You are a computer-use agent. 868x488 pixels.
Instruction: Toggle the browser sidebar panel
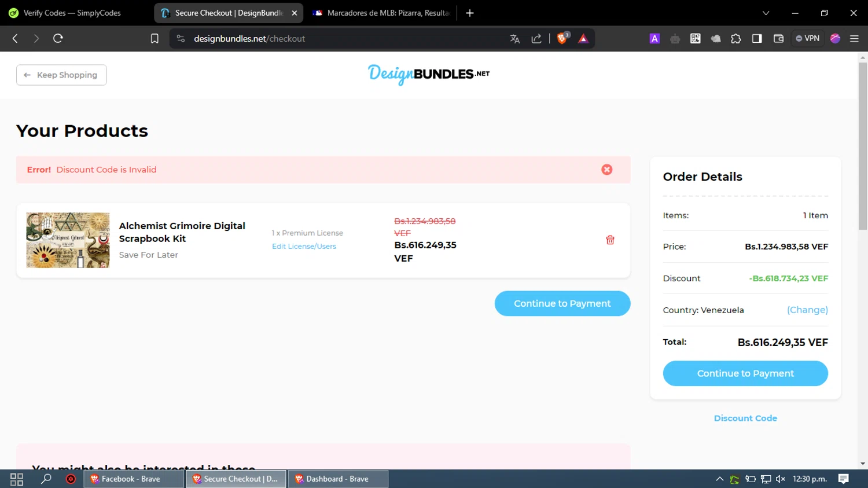pyautogui.click(x=757, y=38)
